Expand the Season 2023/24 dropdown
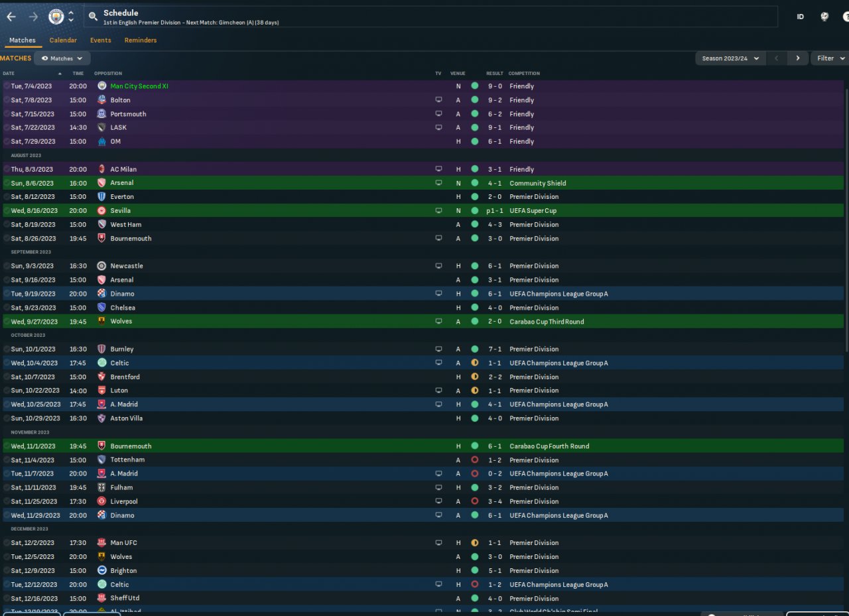Viewport: 849px width, 616px height. tap(730, 58)
